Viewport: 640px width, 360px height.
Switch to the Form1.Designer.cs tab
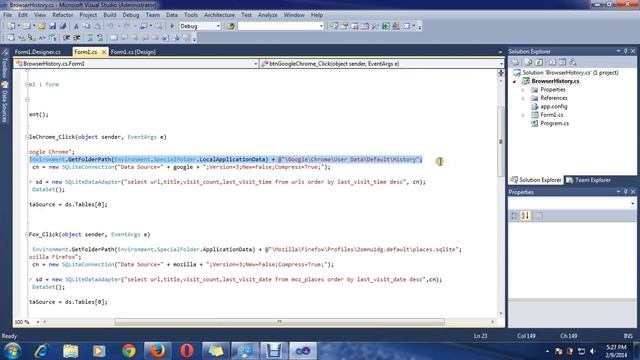pos(38,52)
